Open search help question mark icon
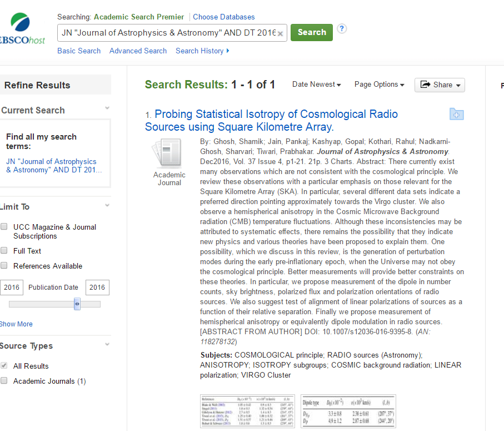Screen dimensions: 504x431 point(342,28)
